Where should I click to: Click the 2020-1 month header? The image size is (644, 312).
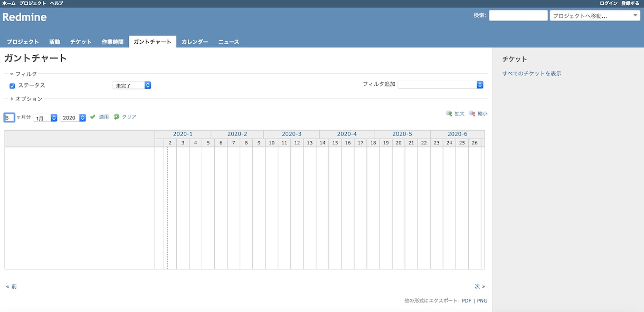click(x=183, y=134)
